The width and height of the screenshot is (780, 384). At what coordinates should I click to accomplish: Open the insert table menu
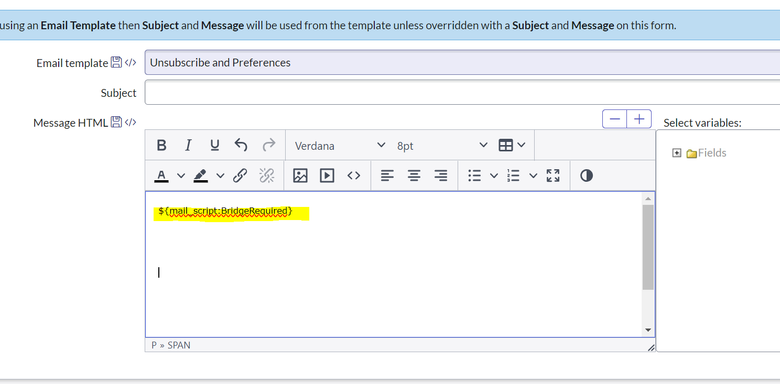pos(512,145)
